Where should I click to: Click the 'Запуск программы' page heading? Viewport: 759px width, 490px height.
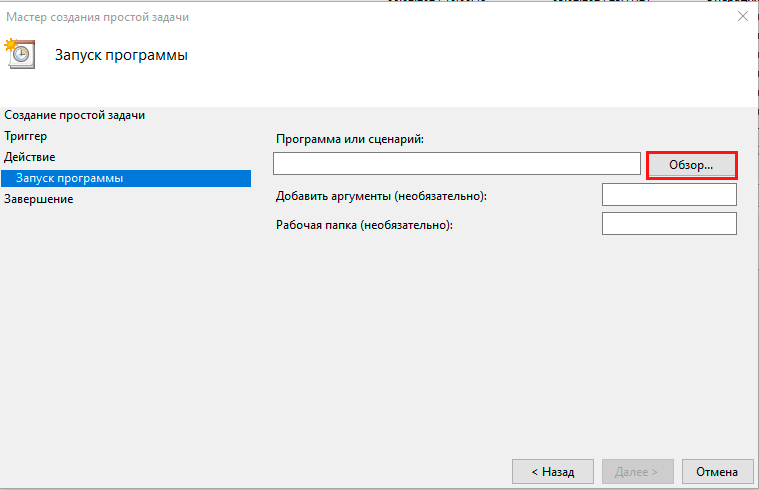pos(121,54)
